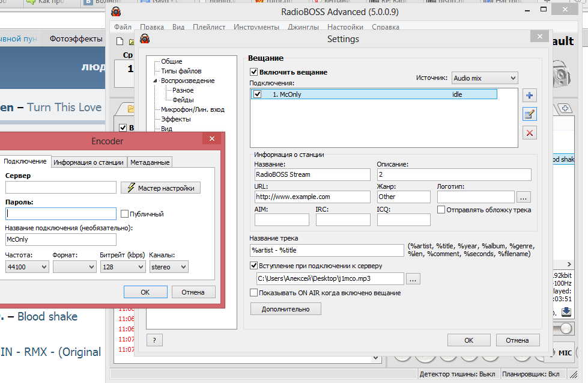
Task: Select Эффекты in the settings tree
Action: point(175,119)
